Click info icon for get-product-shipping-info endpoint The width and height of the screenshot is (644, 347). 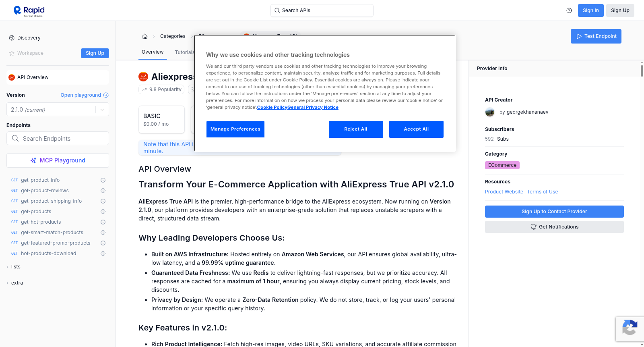coord(103,201)
